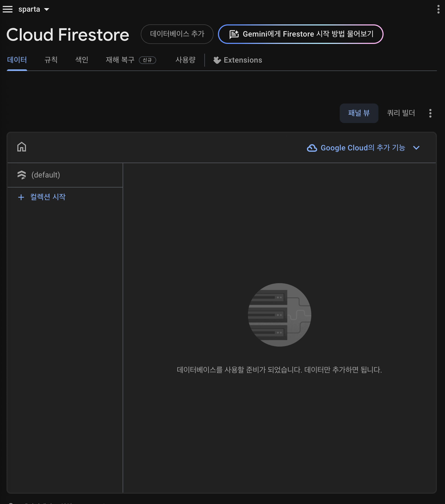
Task: Open Google Cloud의 추가 기능 link
Action: [363, 148]
